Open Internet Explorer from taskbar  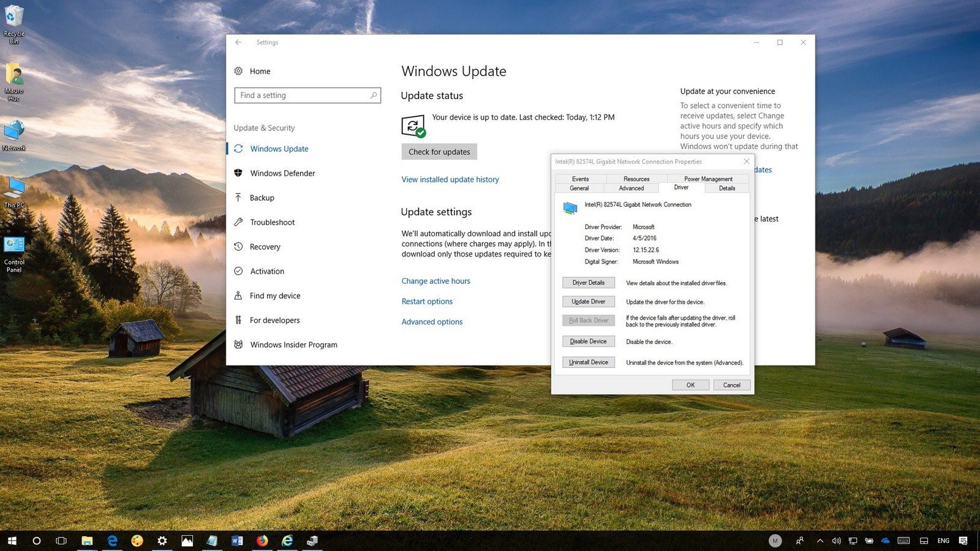coord(287,541)
